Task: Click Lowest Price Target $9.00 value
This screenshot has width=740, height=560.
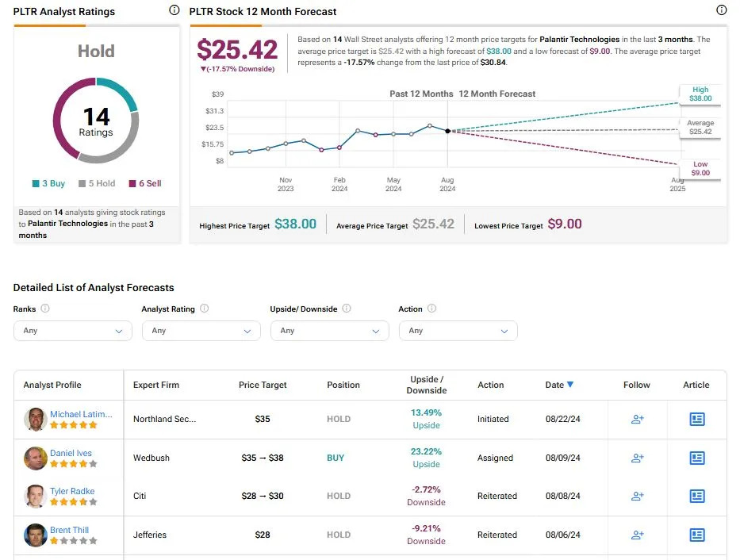Action: [x=565, y=224]
